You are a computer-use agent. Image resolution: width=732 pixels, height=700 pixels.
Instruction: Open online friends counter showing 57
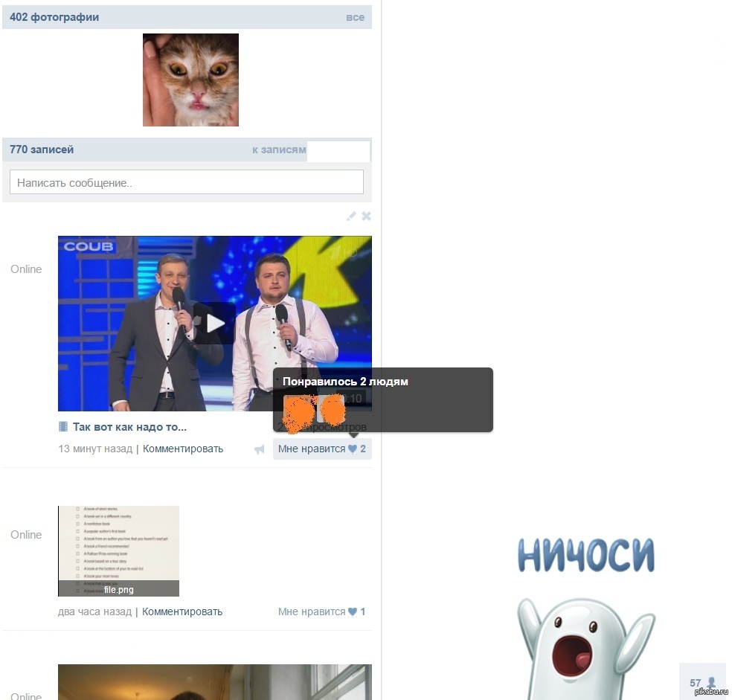click(x=702, y=683)
